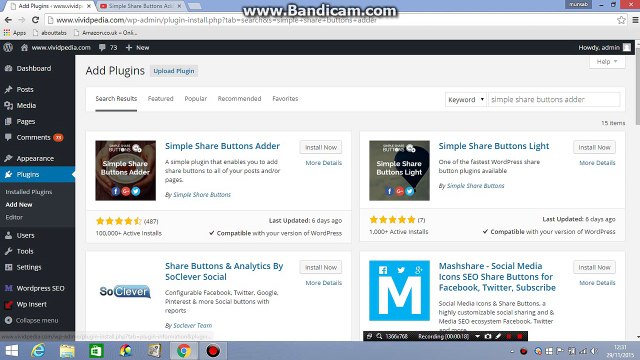
Task: Launch Internet Explorer from taskbar
Action: tap(38, 351)
